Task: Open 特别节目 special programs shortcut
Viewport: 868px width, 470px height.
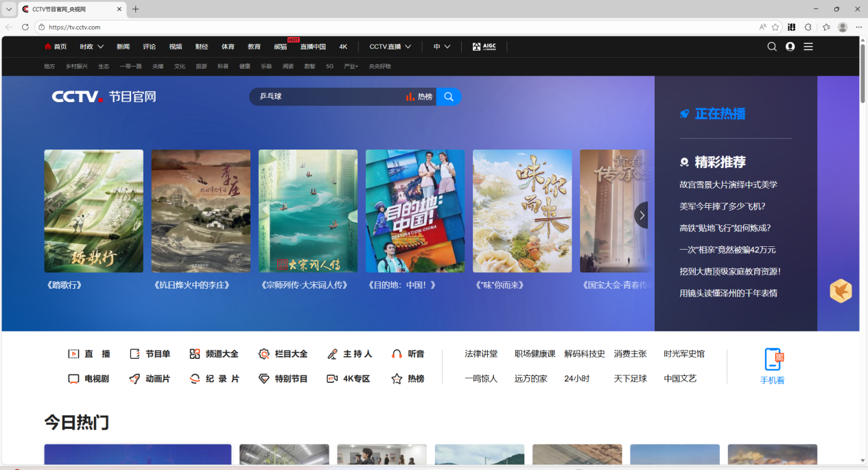Action: 283,379
